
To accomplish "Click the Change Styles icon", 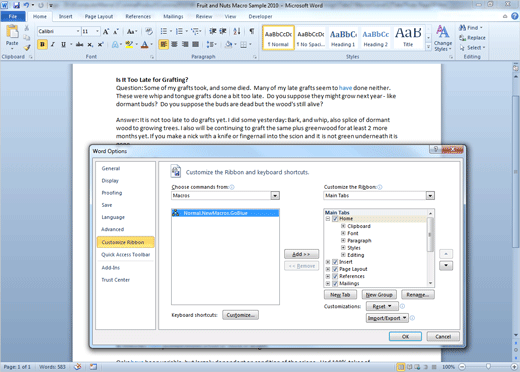I will pyautogui.click(x=443, y=32).
